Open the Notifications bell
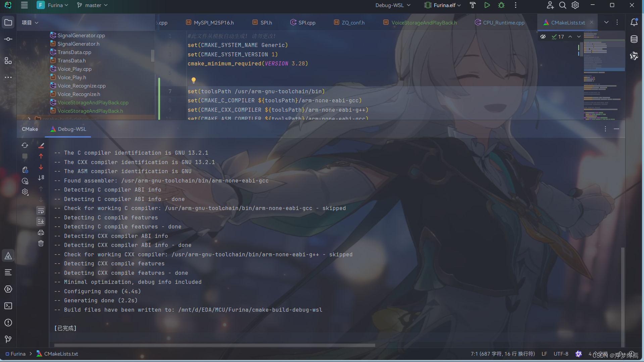The height and width of the screenshot is (362, 644). (634, 22)
